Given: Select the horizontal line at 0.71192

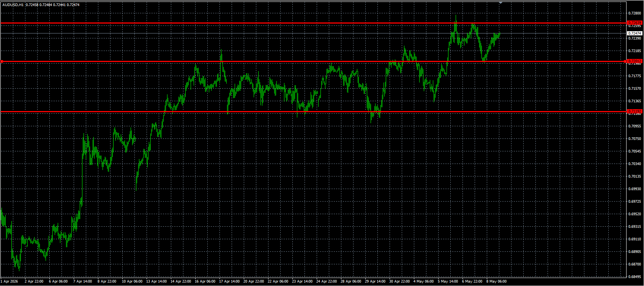Looking at the screenshot, I should 313,111.
